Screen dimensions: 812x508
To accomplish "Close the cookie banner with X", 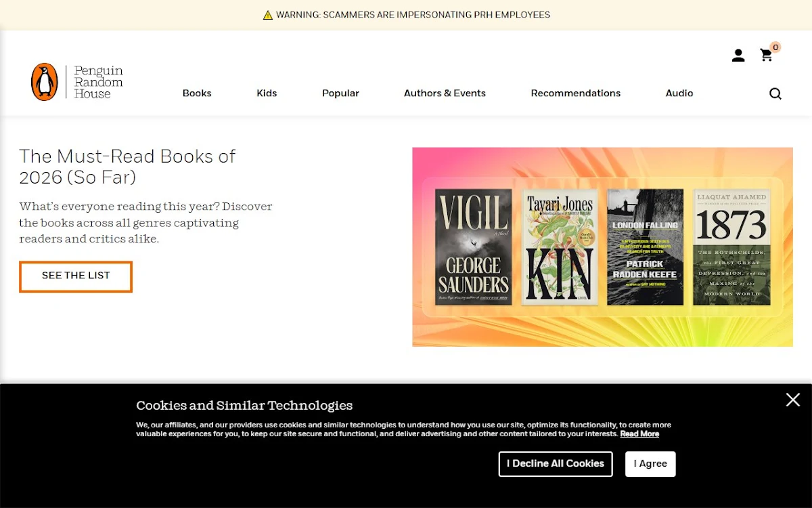I will [x=793, y=400].
